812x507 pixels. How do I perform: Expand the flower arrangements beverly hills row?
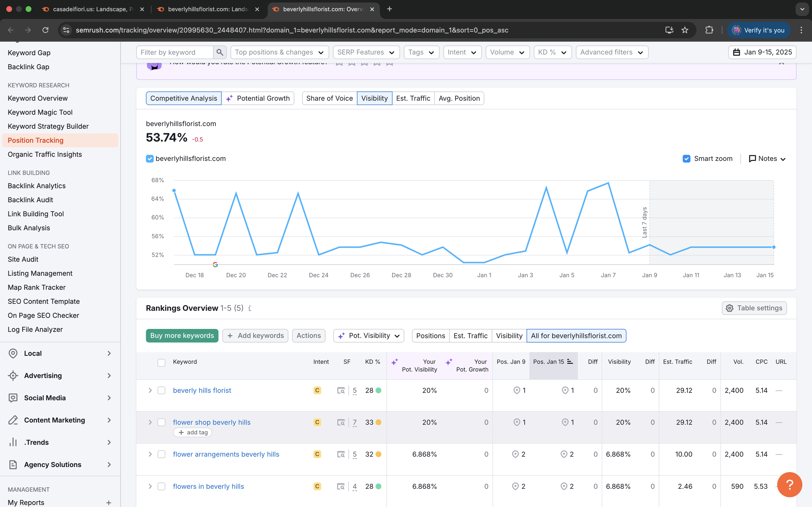(x=150, y=454)
